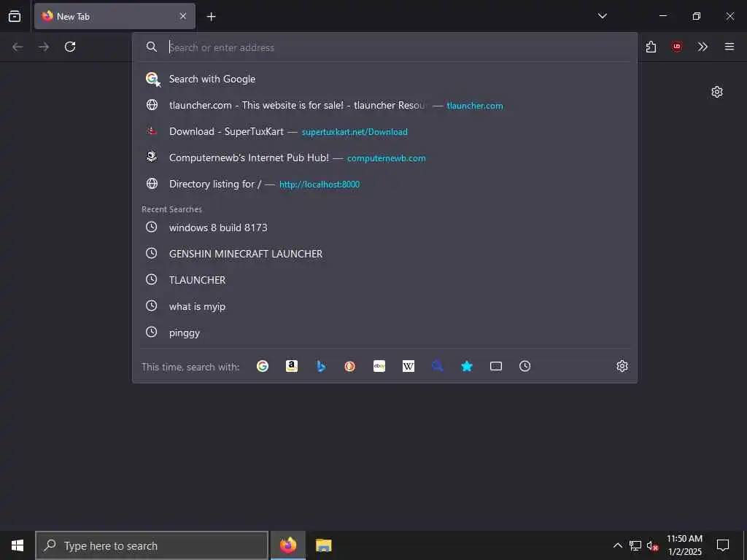Search history via clock icon in search-with row
Screen dimensions: 747x560
coord(525,366)
